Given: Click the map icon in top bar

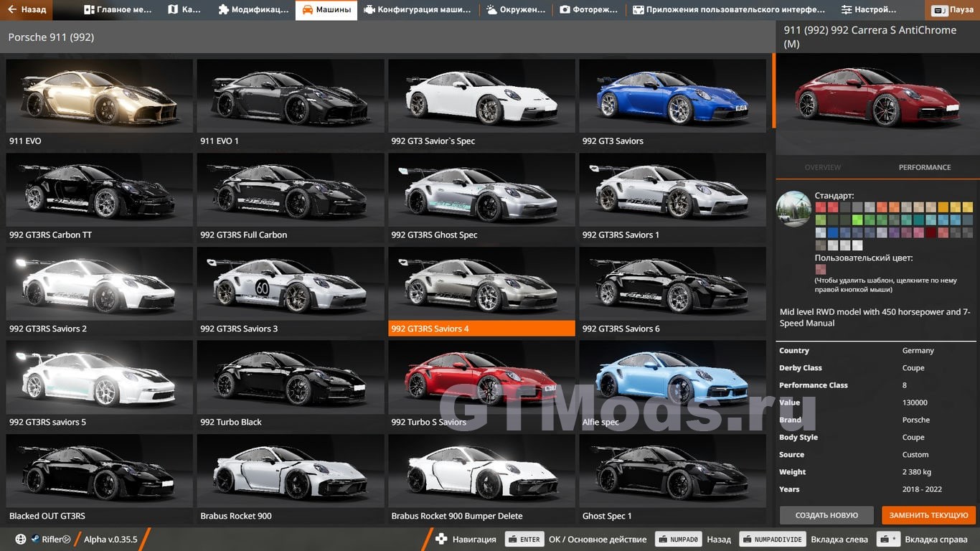Looking at the screenshot, I should [173, 10].
